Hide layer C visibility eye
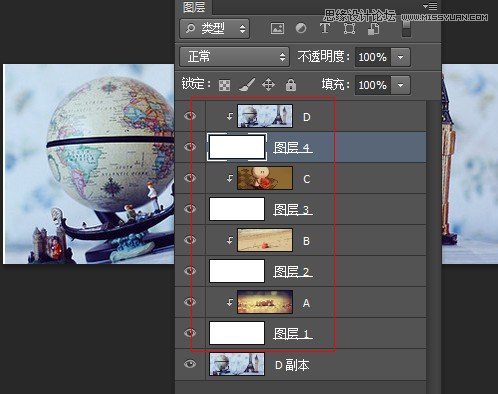Image resolution: width=498 pixels, height=394 pixels. coord(190,178)
